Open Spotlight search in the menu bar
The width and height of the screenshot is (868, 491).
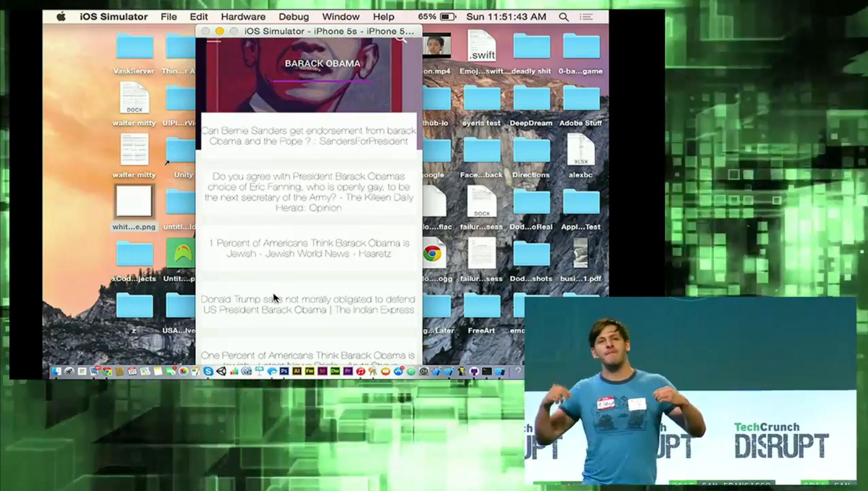(x=564, y=17)
